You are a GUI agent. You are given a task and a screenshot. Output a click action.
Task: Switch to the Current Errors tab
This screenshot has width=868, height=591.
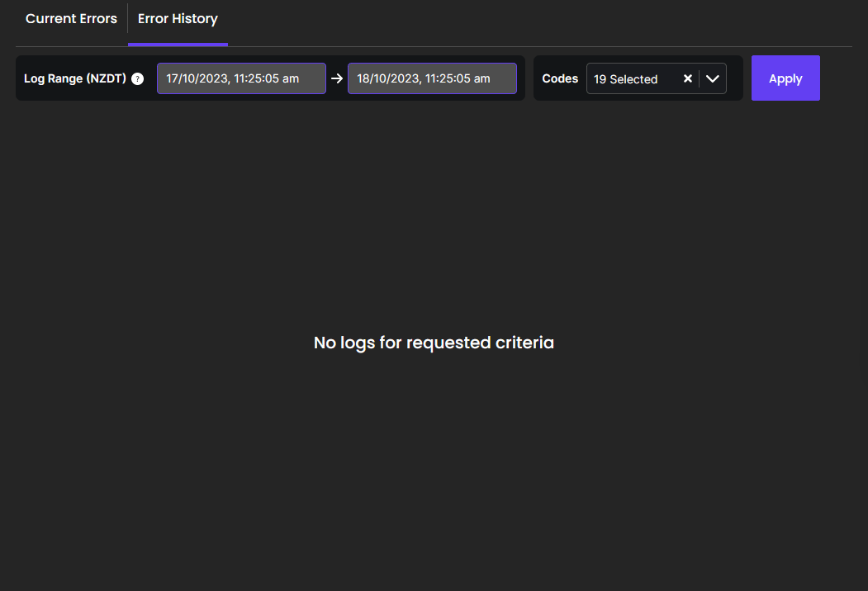[x=71, y=18]
